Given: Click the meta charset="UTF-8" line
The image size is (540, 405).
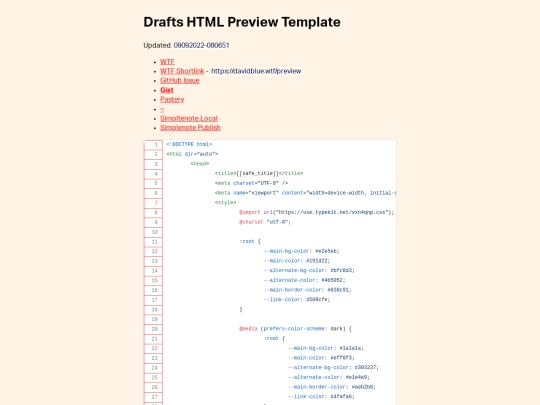Looking at the screenshot, I should 251,183.
